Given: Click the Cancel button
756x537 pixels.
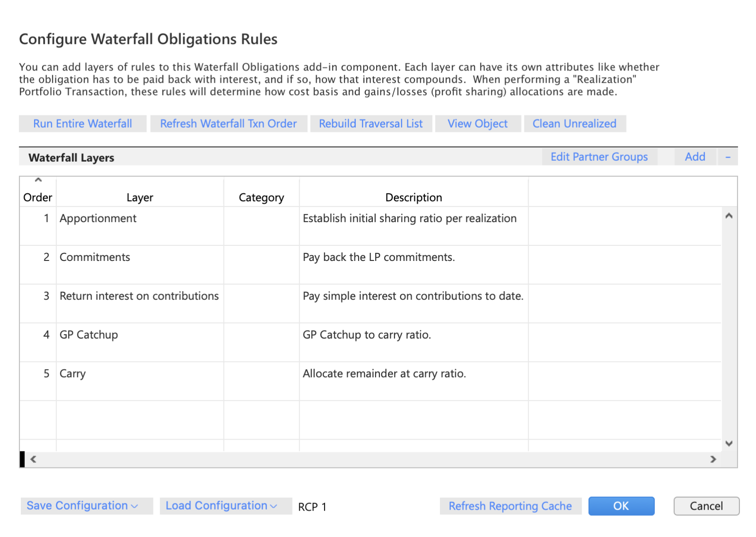Looking at the screenshot, I should [706, 506].
